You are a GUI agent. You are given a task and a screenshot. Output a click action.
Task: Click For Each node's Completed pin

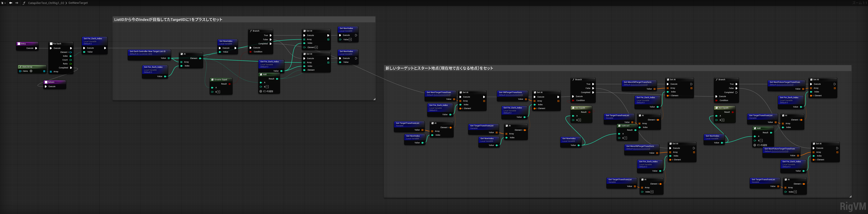point(71,68)
